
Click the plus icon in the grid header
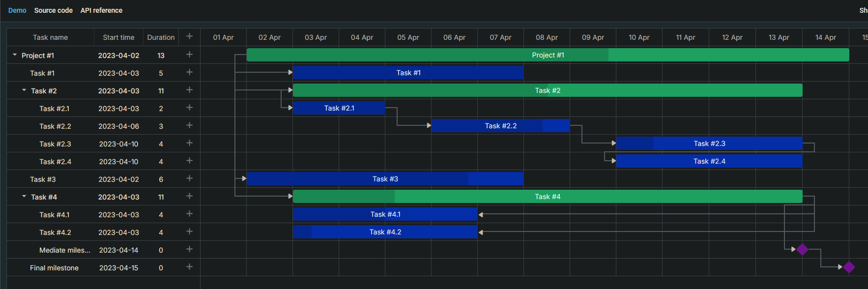(x=189, y=36)
